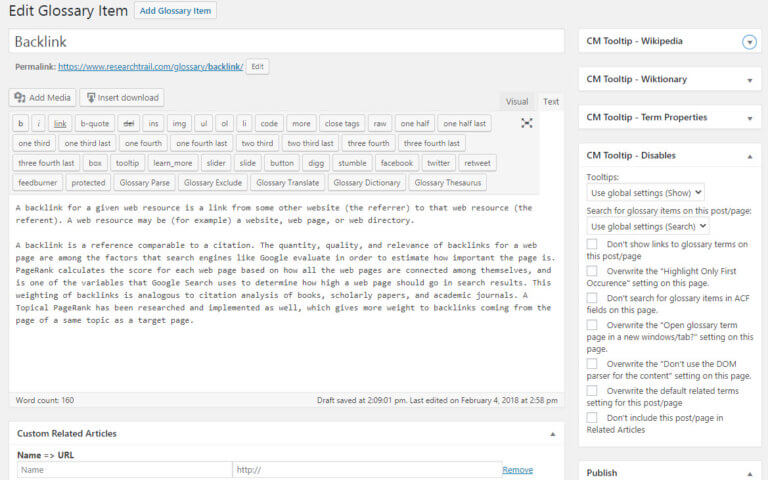Click the slider shortcode button

[216, 163]
